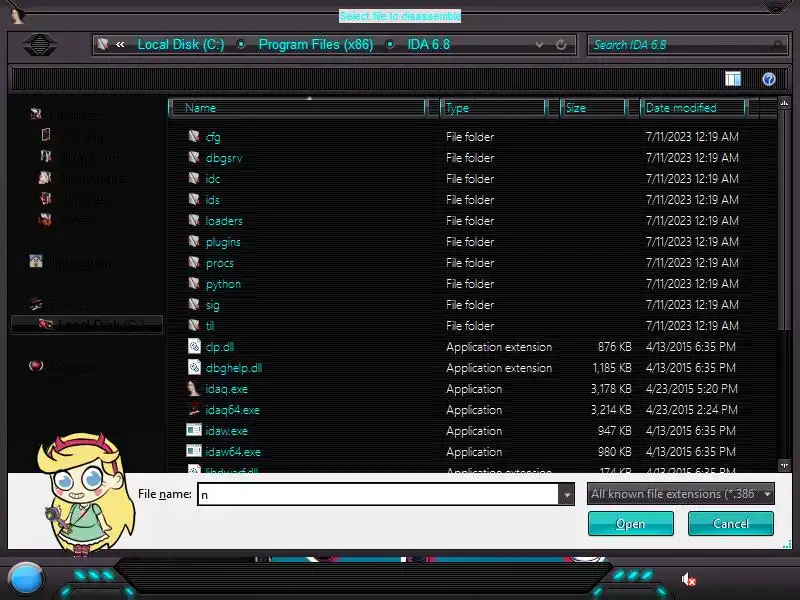
Task: Click the Search IDA 6.8 box
Action: click(687, 45)
